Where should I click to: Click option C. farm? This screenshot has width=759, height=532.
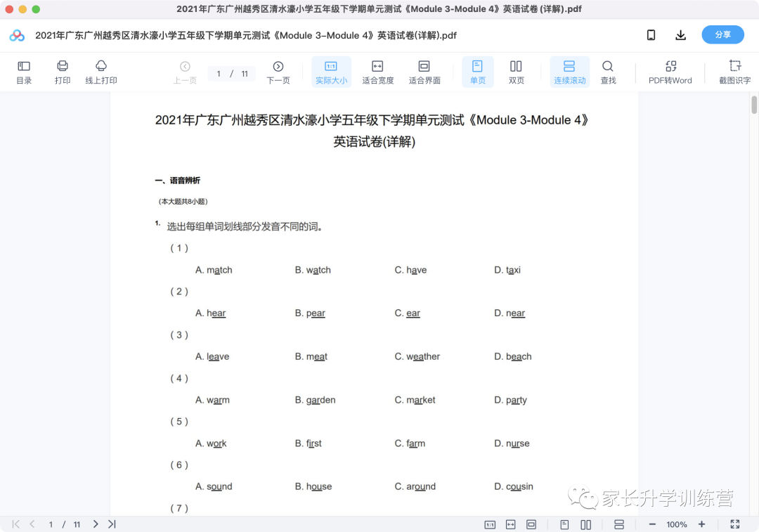pos(410,443)
